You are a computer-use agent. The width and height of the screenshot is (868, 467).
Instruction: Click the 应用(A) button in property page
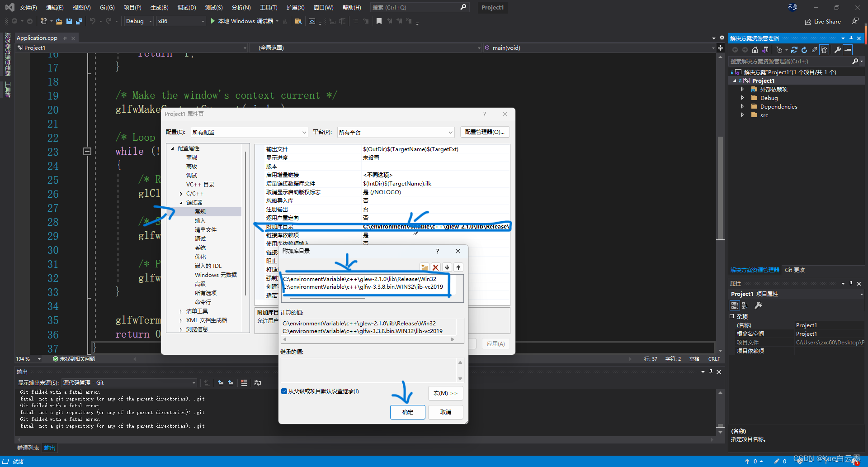click(x=495, y=344)
